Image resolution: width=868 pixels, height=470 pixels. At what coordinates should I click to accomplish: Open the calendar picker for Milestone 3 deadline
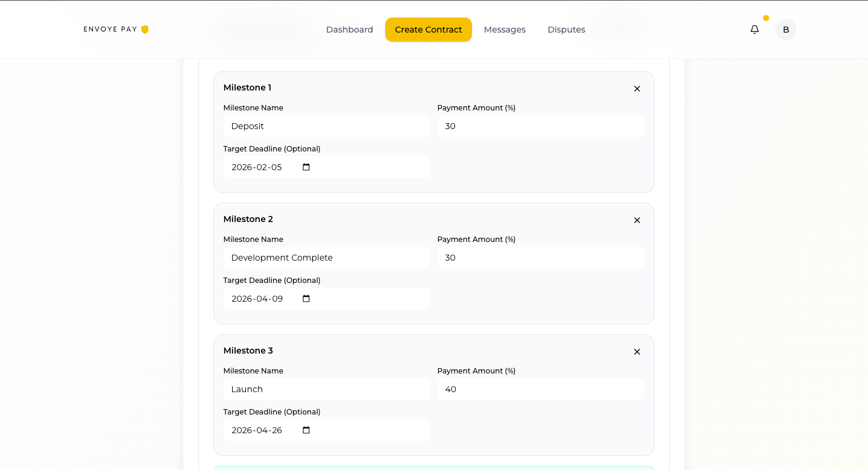306,430
